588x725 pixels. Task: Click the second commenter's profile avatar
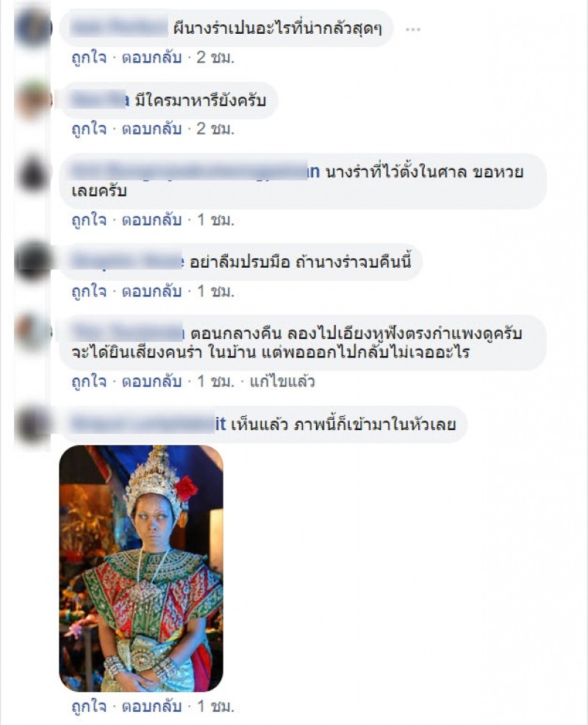[32, 100]
